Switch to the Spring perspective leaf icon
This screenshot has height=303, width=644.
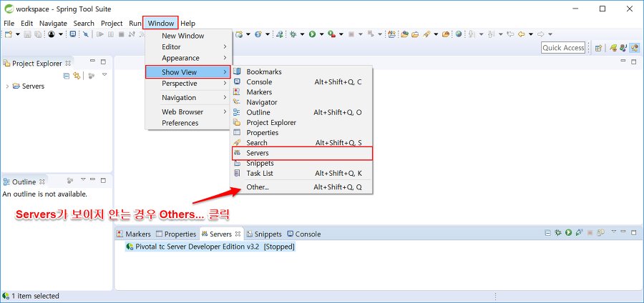(x=613, y=48)
